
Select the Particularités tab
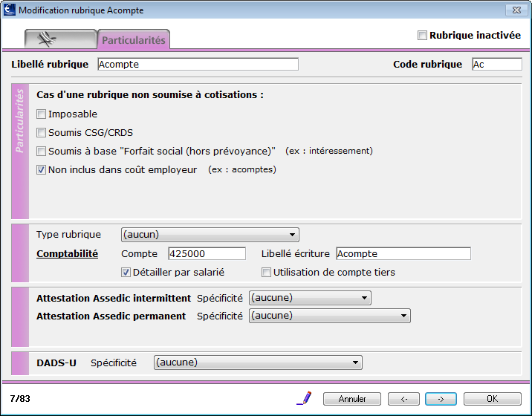coord(134,39)
